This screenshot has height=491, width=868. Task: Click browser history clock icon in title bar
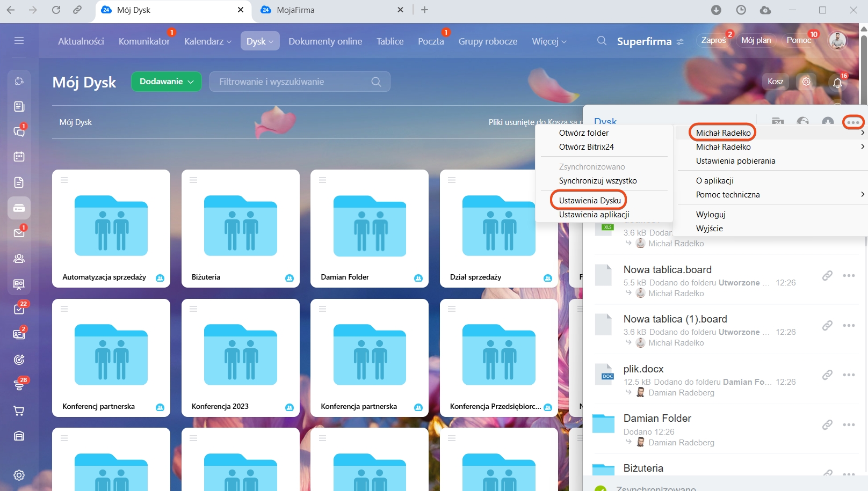tap(741, 10)
